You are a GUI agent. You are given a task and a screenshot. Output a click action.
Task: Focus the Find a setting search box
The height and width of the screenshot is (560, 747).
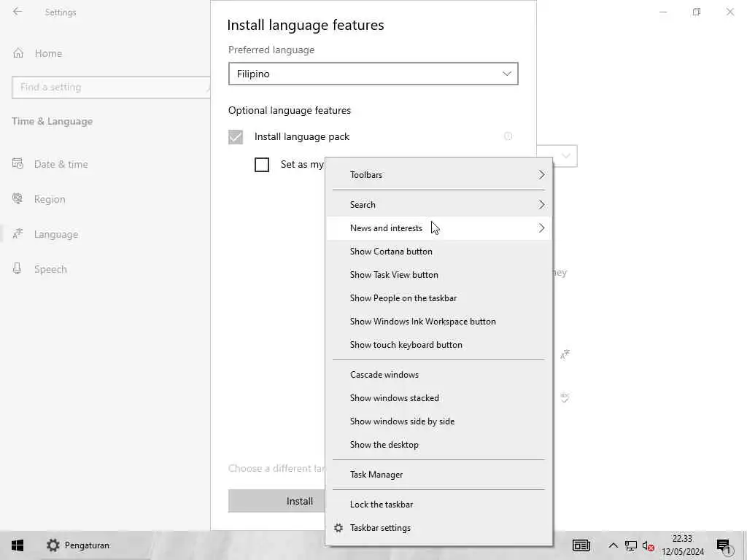(x=111, y=87)
